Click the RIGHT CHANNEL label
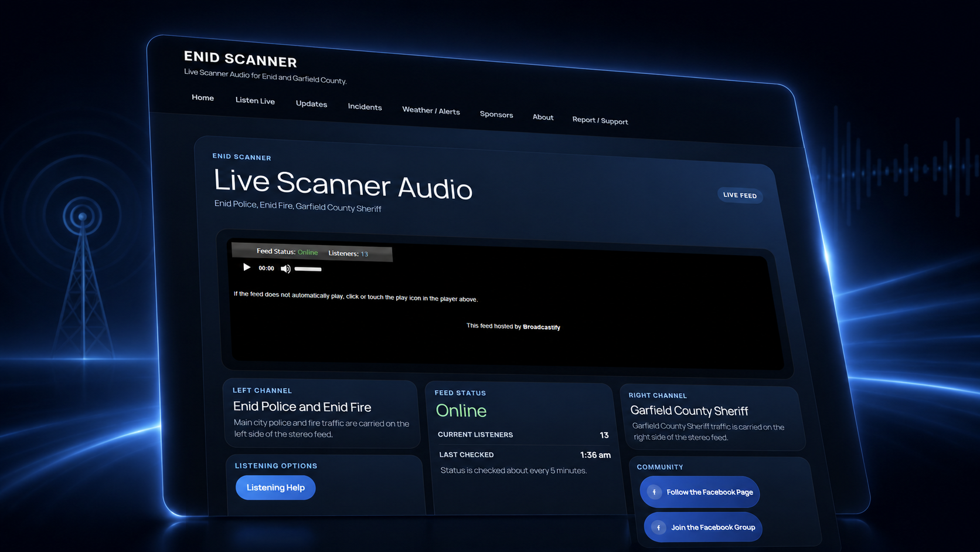Viewport: 980px width, 552px height. (658, 395)
